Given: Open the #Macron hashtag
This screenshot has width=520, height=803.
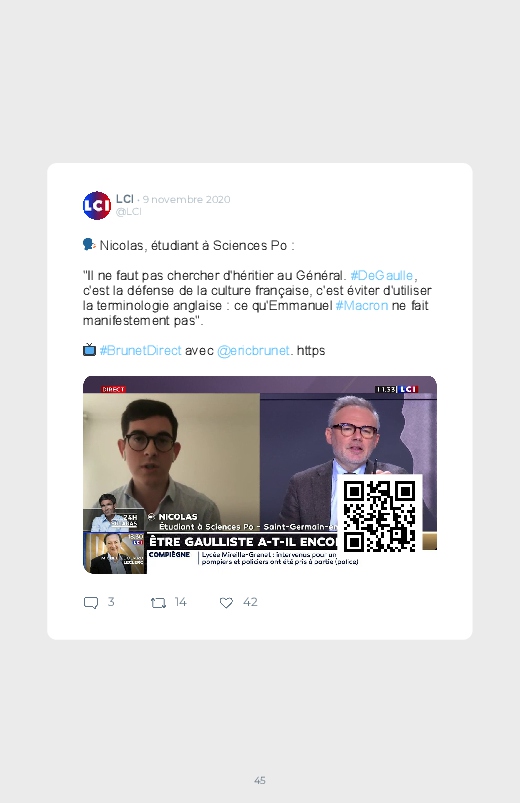Looking at the screenshot, I should click(362, 306).
